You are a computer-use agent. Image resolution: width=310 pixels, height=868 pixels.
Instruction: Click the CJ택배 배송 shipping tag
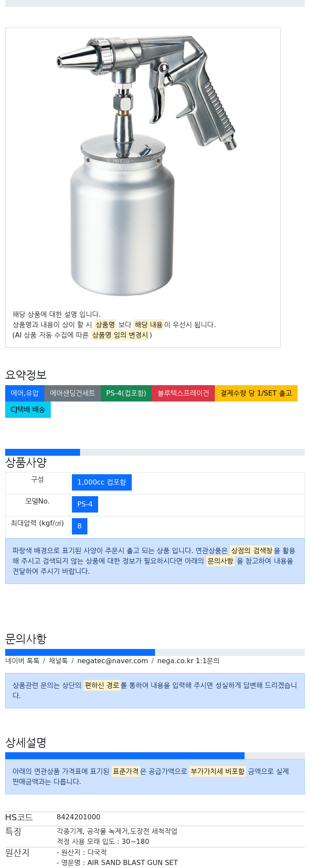click(x=28, y=409)
